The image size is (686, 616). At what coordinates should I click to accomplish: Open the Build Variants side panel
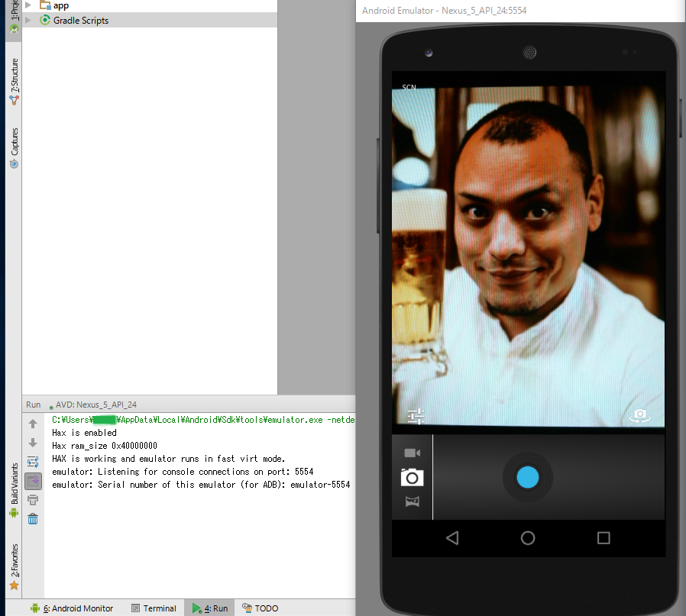pos(15,490)
